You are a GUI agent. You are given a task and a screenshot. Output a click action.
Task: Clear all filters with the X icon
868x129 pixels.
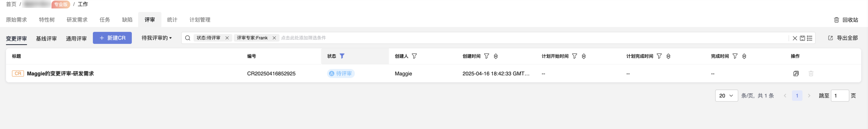click(795, 38)
